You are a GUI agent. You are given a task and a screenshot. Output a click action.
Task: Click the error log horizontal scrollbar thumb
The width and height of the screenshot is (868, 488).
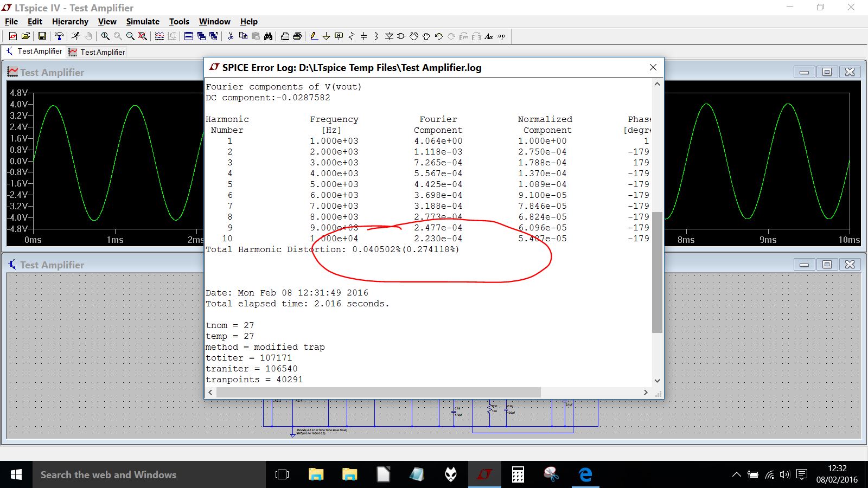pyautogui.click(x=378, y=392)
